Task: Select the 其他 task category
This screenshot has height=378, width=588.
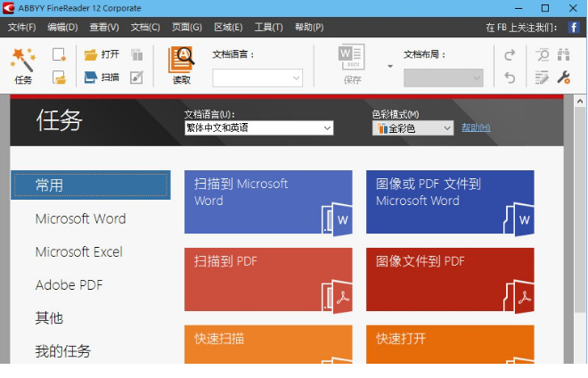Action: click(49, 318)
